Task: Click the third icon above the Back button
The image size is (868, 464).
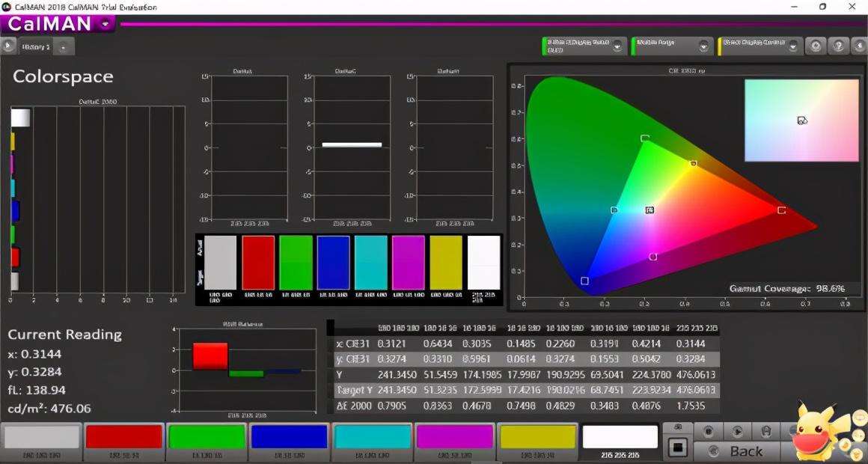Action: 766,432
